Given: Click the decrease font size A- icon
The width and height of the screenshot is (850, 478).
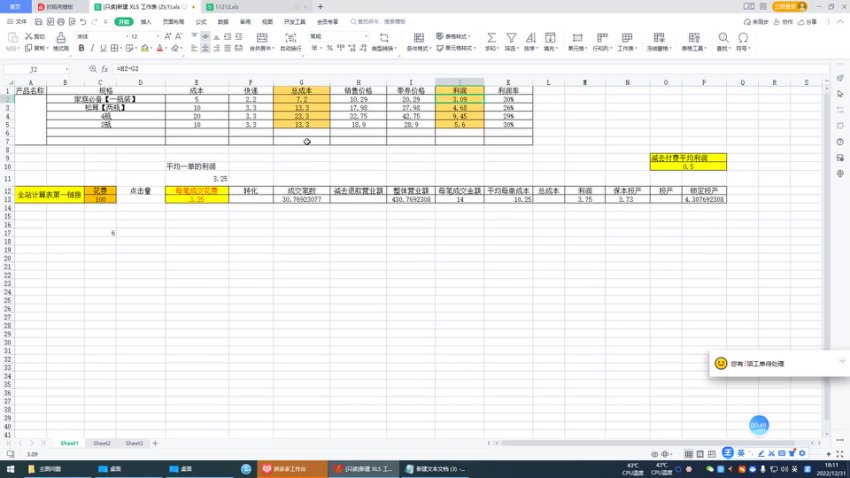Looking at the screenshot, I should [x=178, y=36].
